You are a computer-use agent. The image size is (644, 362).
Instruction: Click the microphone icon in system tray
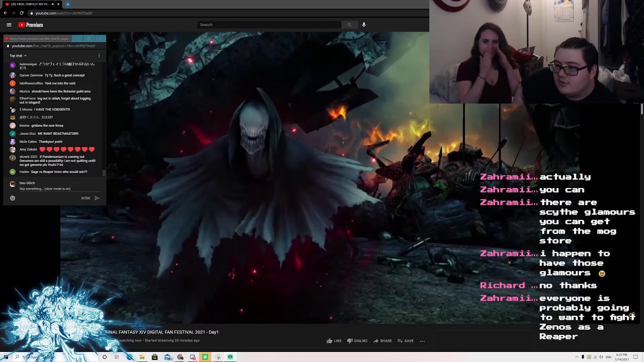pos(583,357)
